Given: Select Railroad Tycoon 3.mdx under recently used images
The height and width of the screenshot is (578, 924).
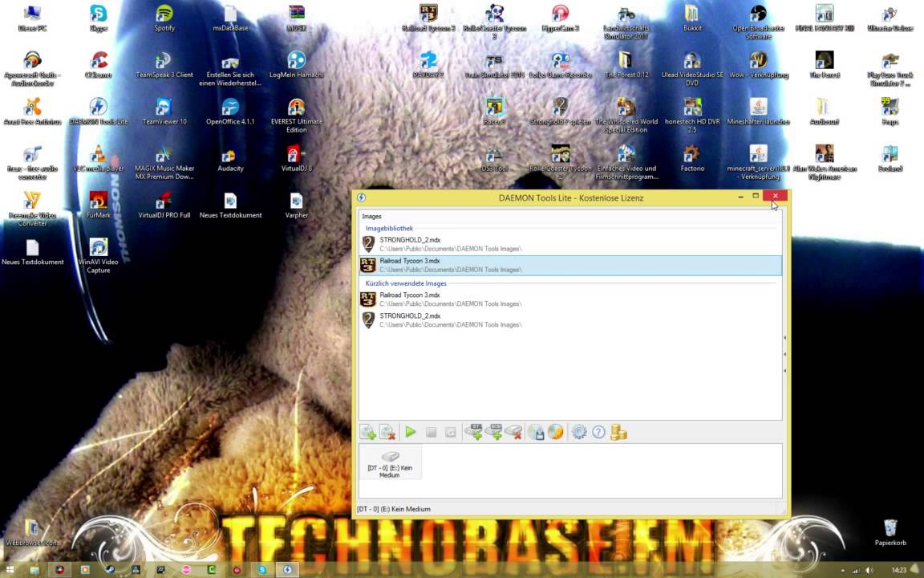Looking at the screenshot, I should (570, 299).
